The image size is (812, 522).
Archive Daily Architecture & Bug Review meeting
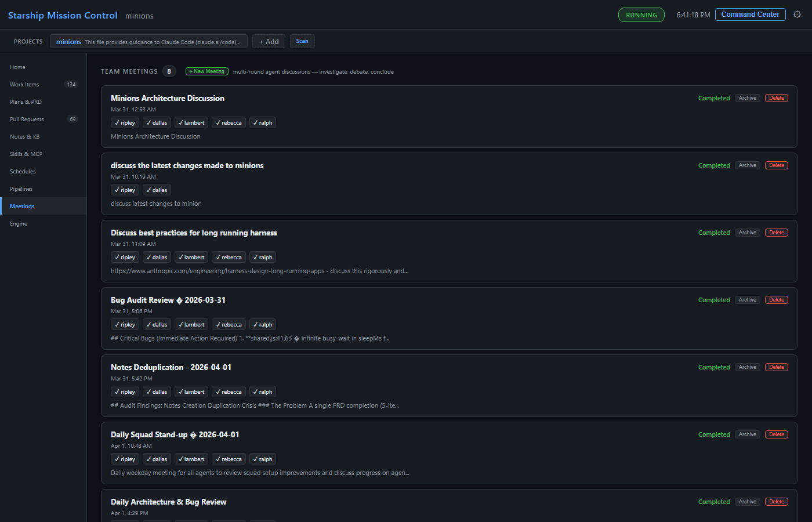[748, 502]
